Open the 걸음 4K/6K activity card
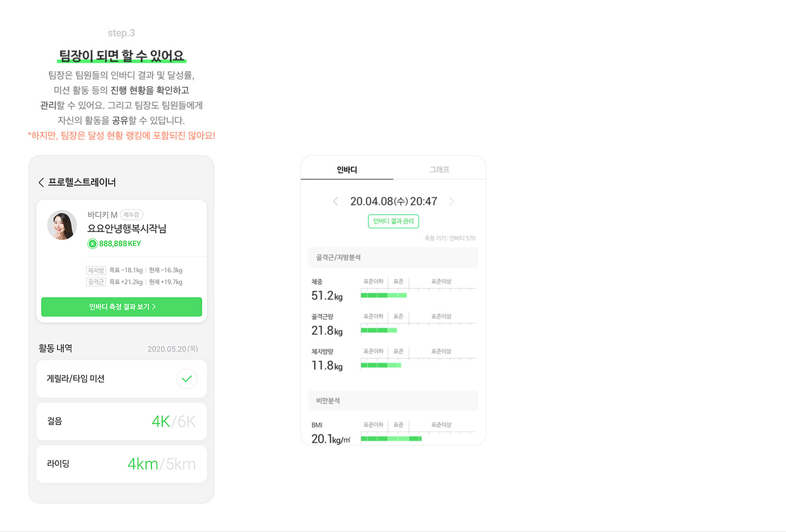Screen dimensions: 786x532 pyautogui.click(x=122, y=421)
